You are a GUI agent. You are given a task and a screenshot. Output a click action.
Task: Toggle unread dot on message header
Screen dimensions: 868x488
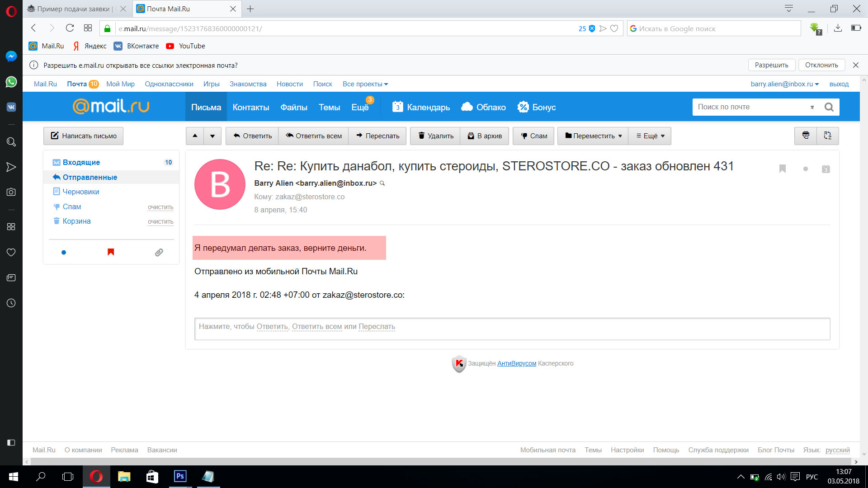click(805, 169)
